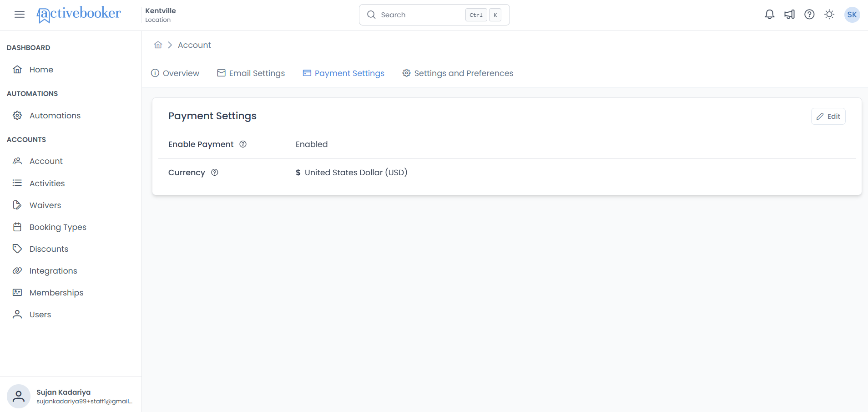
Task: Click the breadcrumb chevron separator
Action: pyautogui.click(x=170, y=45)
